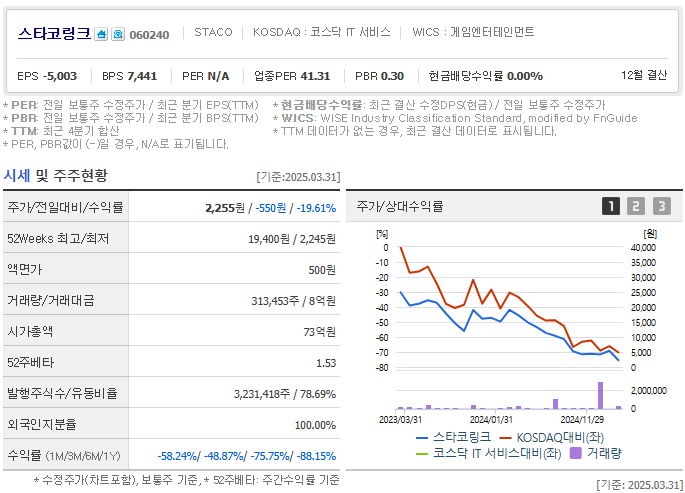The image size is (685, 493).
Task: Click WICS 게임엔터테인먼트 classification
Action: (x=474, y=32)
